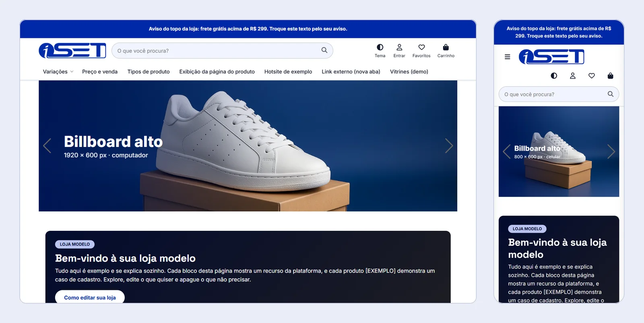Open the mobile hamburger menu
The image size is (644, 323).
click(x=508, y=57)
